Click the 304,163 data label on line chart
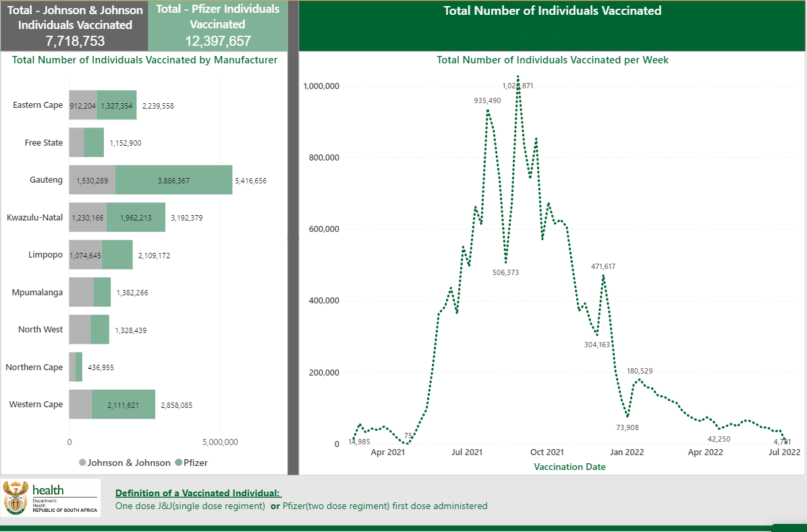Image resolution: width=807 pixels, height=532 pixels. pos(597,344)
